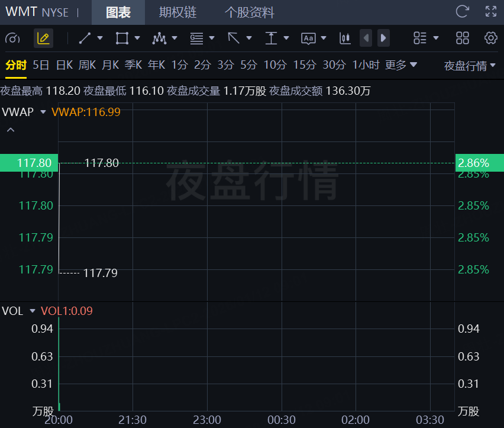Click the previous left arrow button

[366, 38]
